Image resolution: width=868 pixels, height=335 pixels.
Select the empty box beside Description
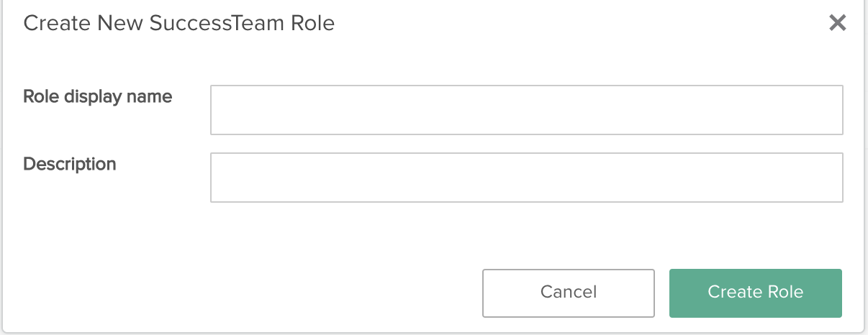coord(526,178)
